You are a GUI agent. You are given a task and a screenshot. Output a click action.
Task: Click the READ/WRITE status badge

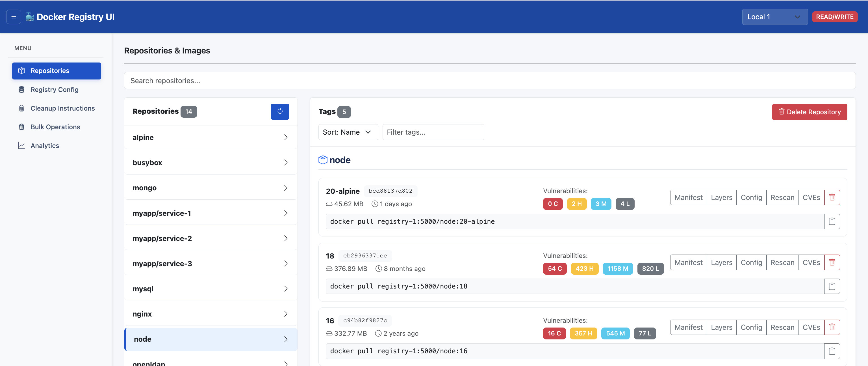[835, 16]
